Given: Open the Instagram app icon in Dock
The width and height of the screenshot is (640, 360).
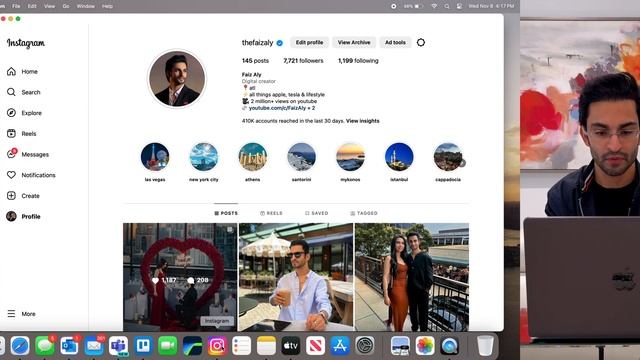Looking at the screenshot, I should (217, 346).
